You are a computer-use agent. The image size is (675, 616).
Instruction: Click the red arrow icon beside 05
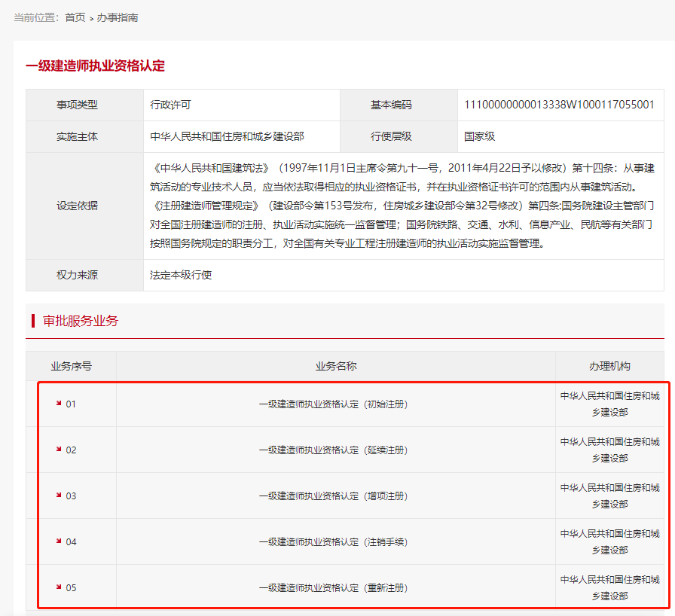click(59, 587)
